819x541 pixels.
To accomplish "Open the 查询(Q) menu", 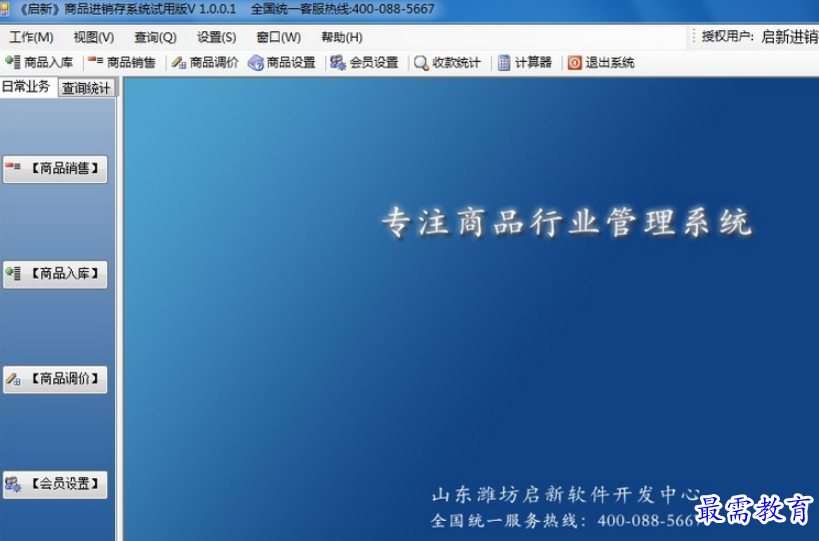I will coord(155,37).
